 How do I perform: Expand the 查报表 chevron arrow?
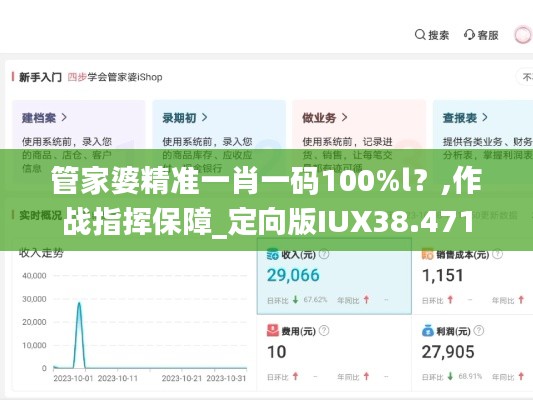click(x=485, y=118)
